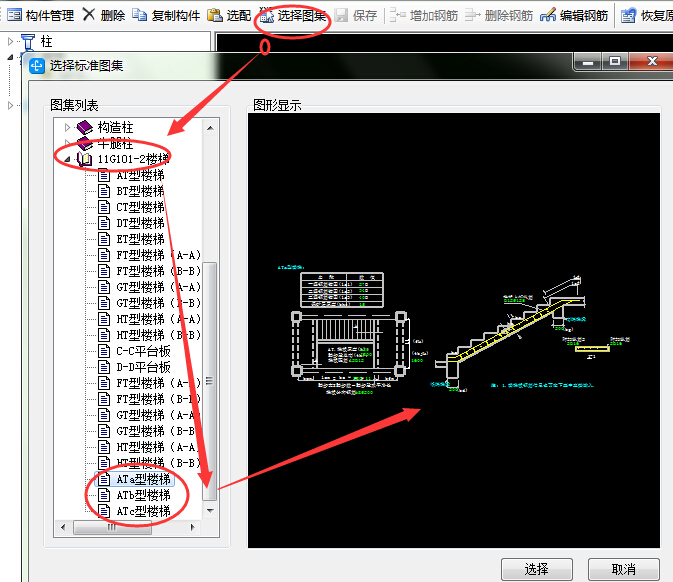Expand the lower node in background tree
The width and height of the screenshot is (673, 582).
tap(10, 105)
